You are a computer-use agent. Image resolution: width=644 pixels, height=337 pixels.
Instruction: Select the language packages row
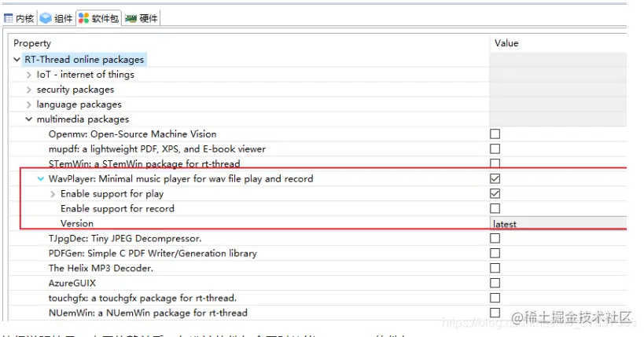click(x=79, y=104)
